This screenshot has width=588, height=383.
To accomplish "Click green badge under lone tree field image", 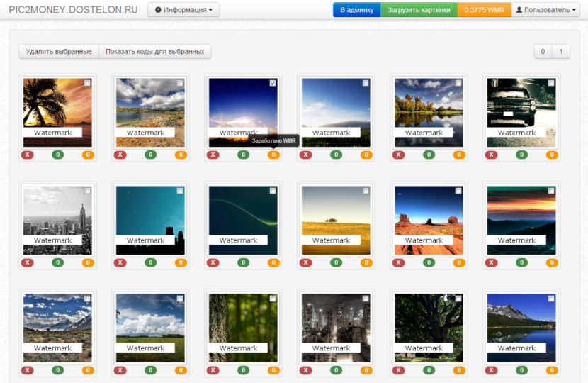I will (336, 262).
